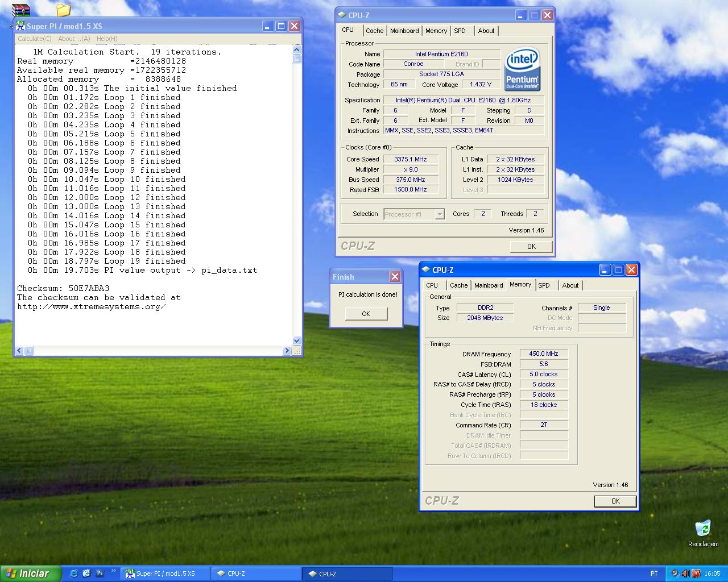Click the scroll-up arrow in Super PI output
728x582 pixels.
[296, 49]
